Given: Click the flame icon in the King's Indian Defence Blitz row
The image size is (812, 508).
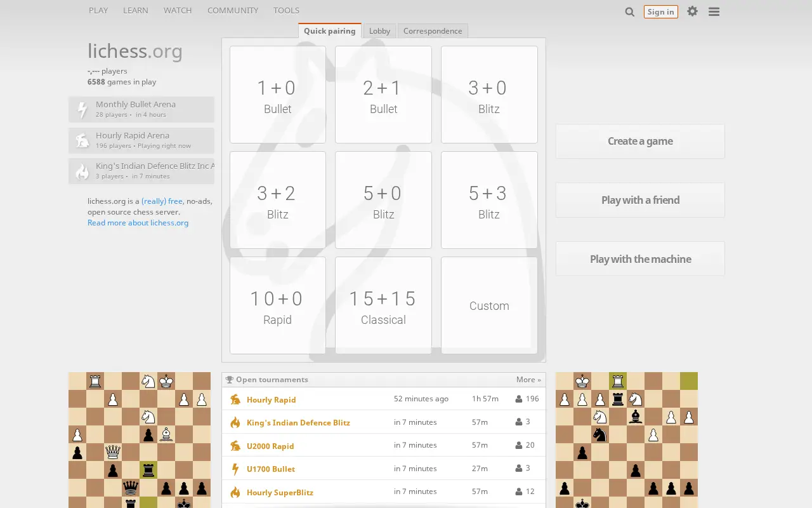Looking at the screenshot, I should pyautogui.click(x=235, y=422).
